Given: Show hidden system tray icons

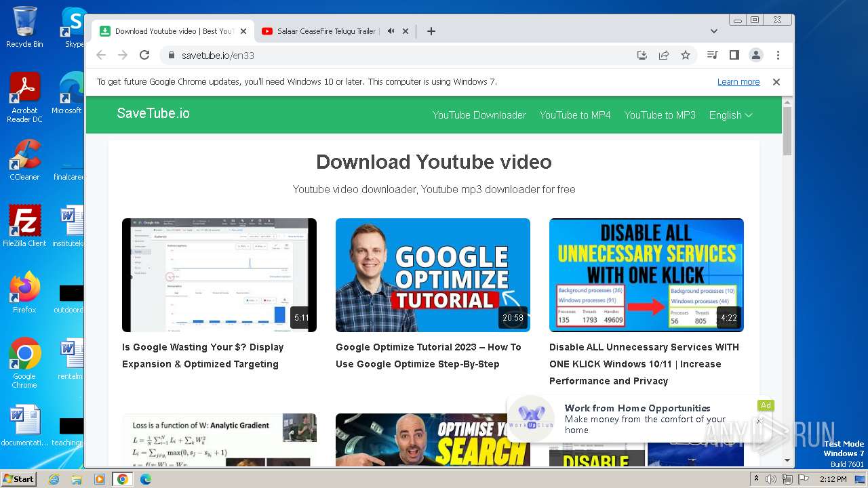Looking at the screenshot, I should point(757,479).
